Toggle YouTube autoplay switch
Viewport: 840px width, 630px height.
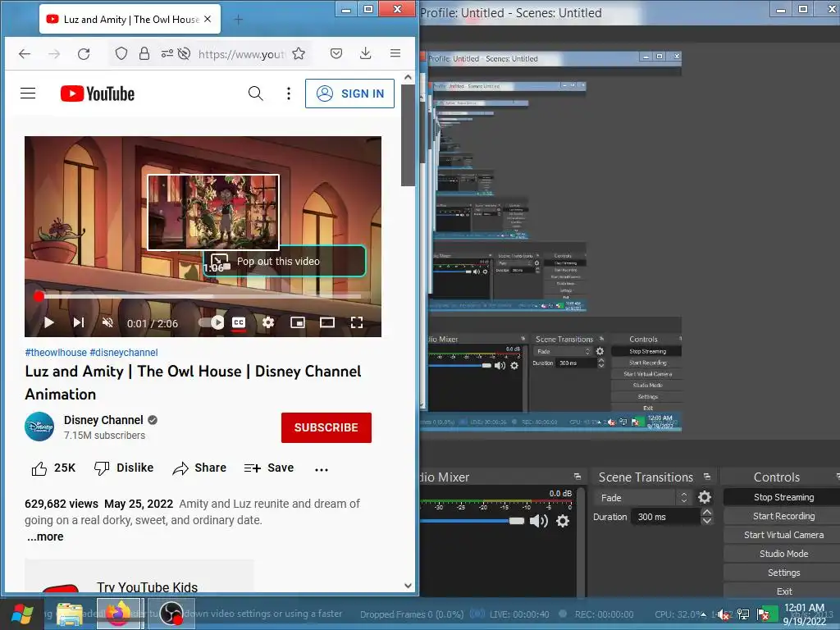pos(211,322)
